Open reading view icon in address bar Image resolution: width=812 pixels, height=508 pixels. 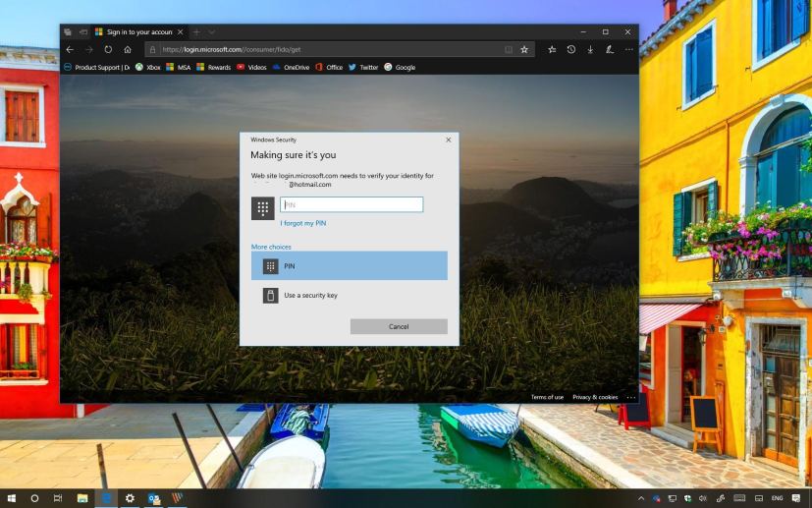pos(509,50)
